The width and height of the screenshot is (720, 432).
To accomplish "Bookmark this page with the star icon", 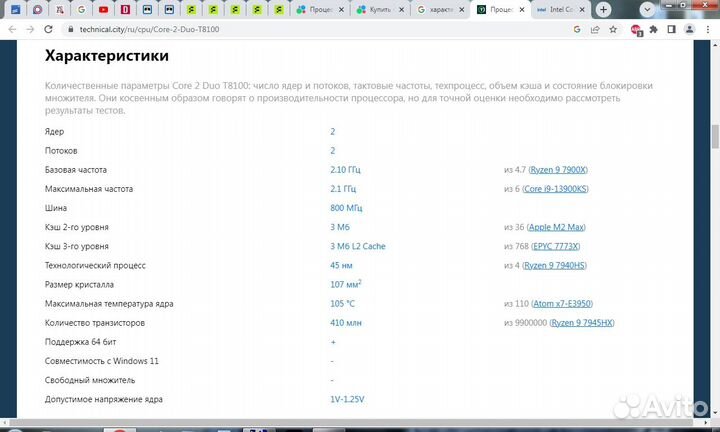I will click(613, 29).
